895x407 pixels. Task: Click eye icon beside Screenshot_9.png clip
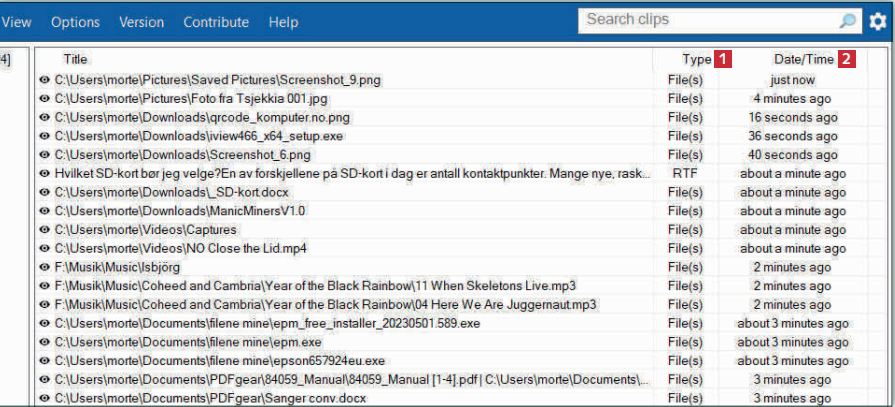coord(44,80)
